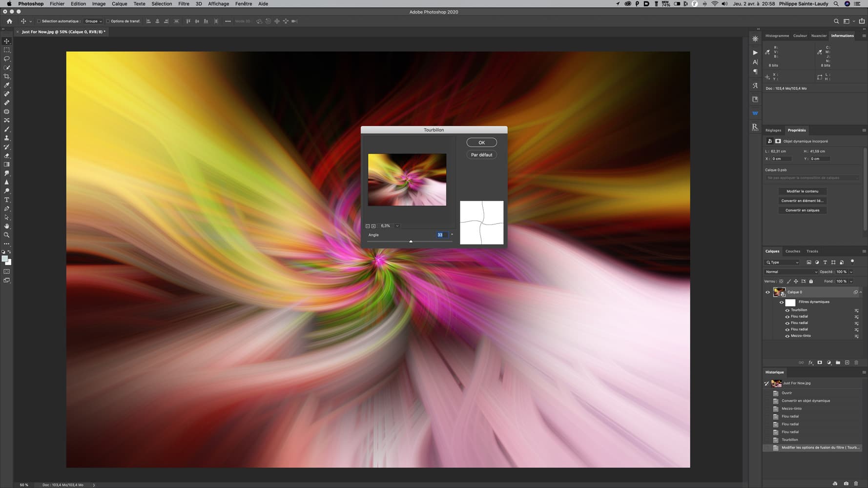Select the Crop tool
Screen dimensions: 868x488
[x=7, y=77]
